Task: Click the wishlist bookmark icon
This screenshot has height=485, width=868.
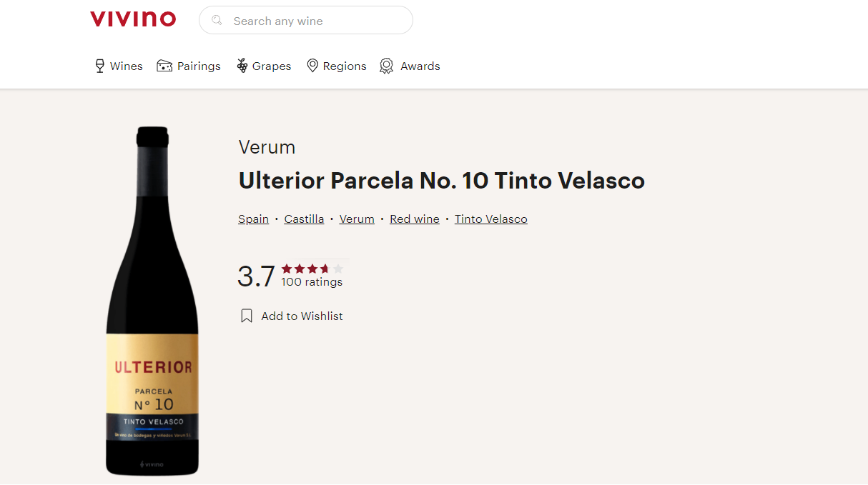Action: point(247,316)
